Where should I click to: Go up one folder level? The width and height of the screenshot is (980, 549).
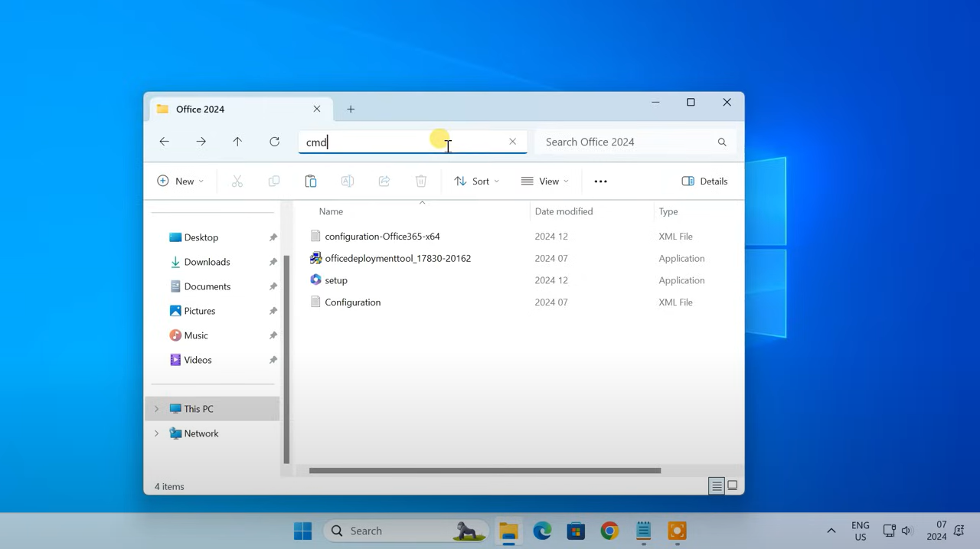tap(237, 142)
